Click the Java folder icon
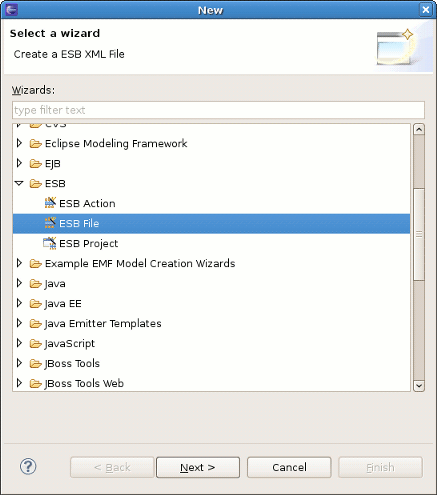The height and width of the screenshot is (495, 437). click(x=35, y=284)
